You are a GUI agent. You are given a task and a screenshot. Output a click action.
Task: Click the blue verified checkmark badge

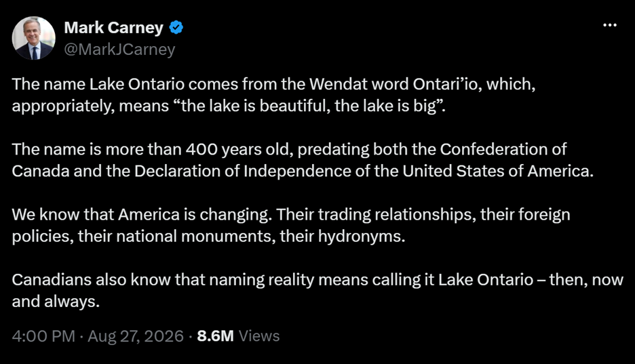point(176,28)
